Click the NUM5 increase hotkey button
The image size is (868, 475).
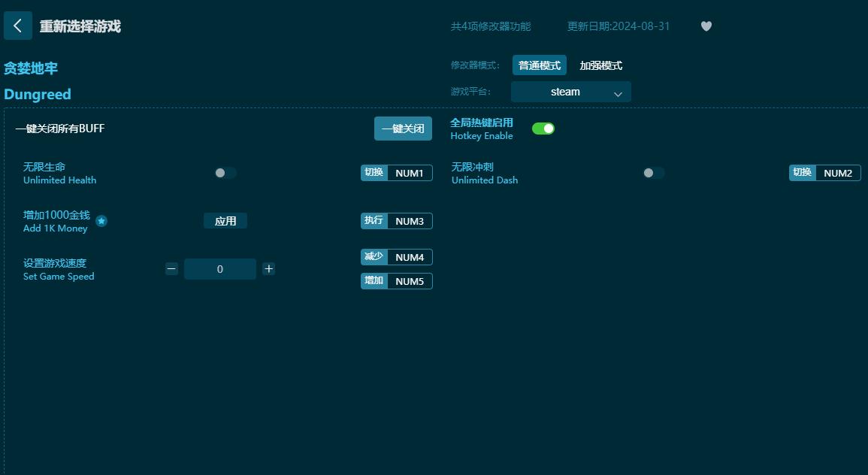396,281
